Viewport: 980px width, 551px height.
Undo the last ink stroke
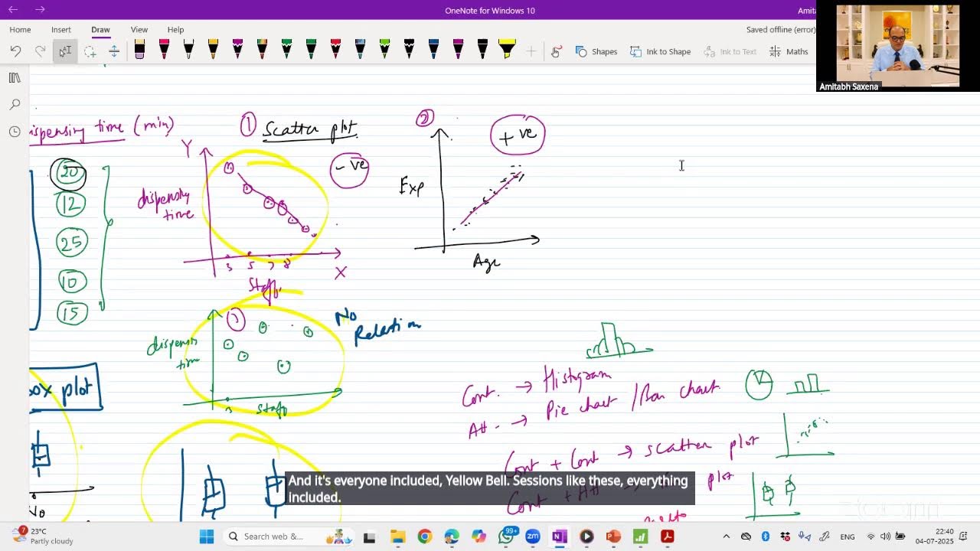[15, 51]
